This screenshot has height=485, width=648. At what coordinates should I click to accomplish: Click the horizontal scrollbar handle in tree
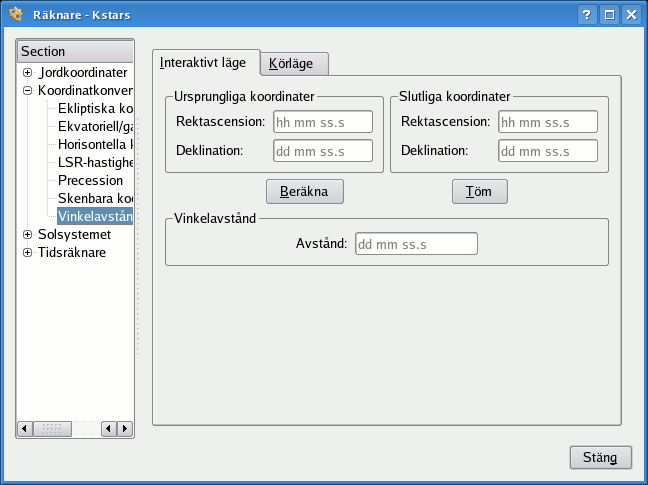tap(50, 428)
